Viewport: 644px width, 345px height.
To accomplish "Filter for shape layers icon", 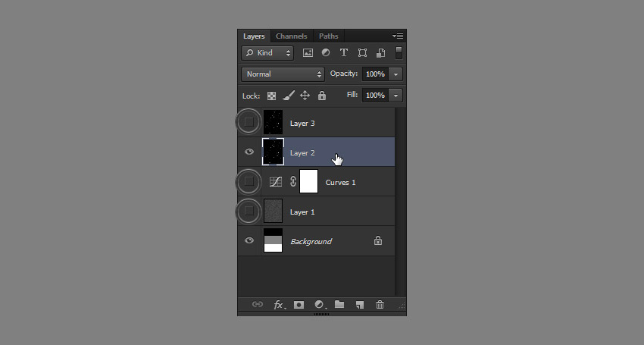I will point(362,52).
